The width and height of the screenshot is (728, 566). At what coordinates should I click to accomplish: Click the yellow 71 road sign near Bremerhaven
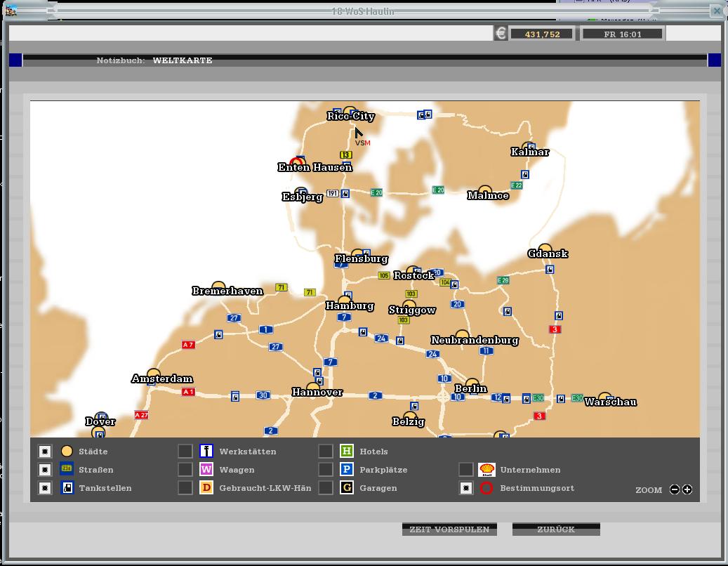tap(282, 287)
